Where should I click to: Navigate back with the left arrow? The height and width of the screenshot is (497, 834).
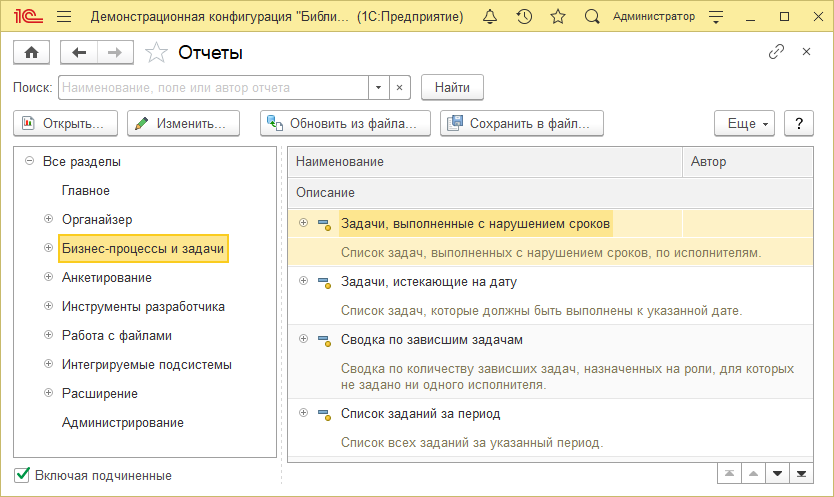pos(79,53)
